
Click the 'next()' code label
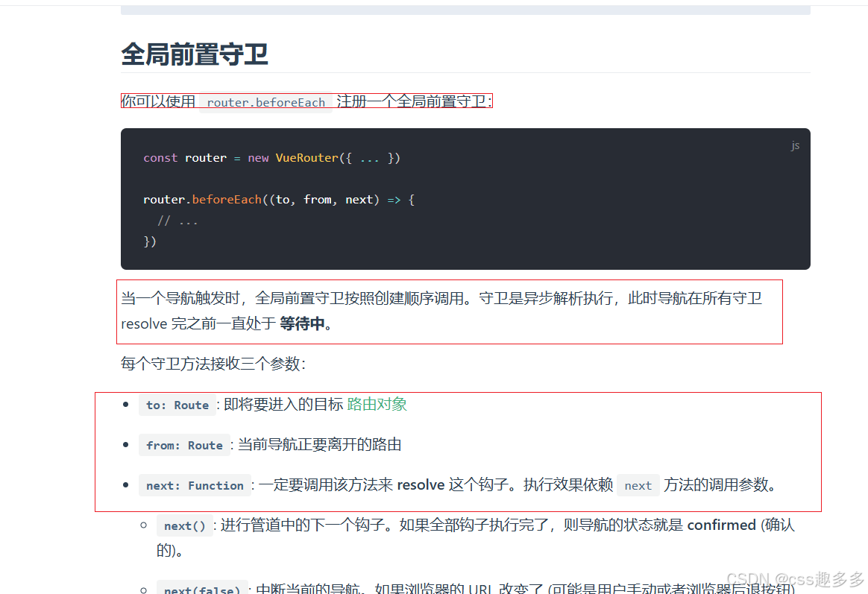184,526
